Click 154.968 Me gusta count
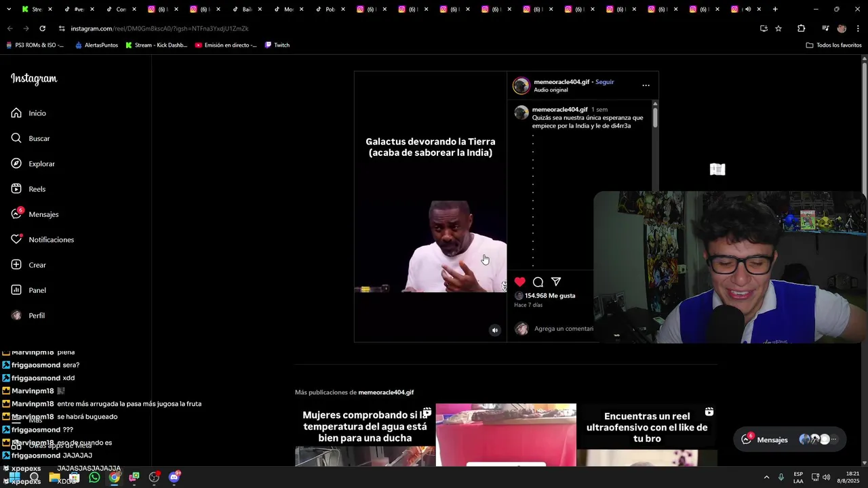Viewport: 868px width, 488px height. [x=550, y=296]
